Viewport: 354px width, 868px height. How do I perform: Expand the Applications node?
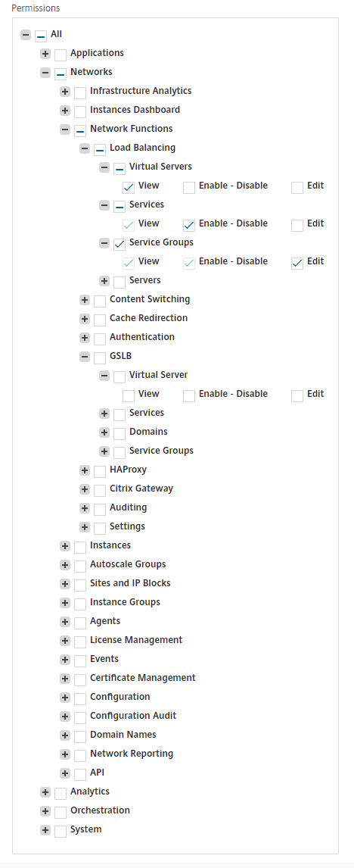click(x=45, y=54)
